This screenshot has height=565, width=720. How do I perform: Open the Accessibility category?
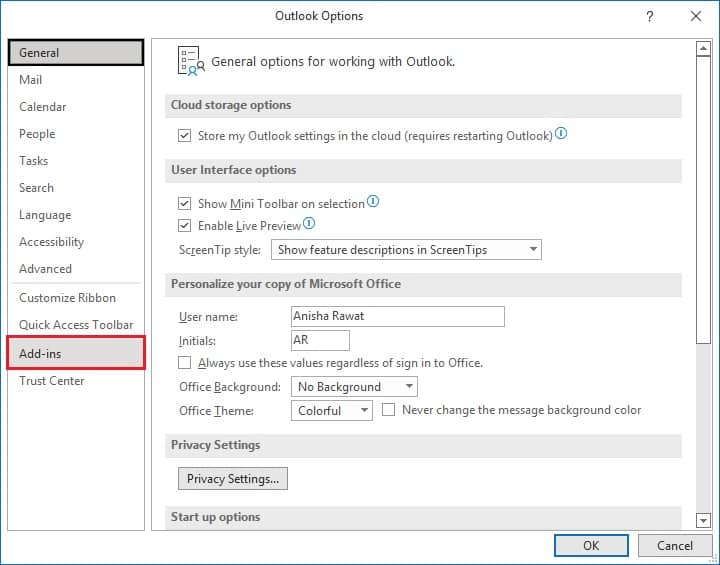[x=76, y=242]
